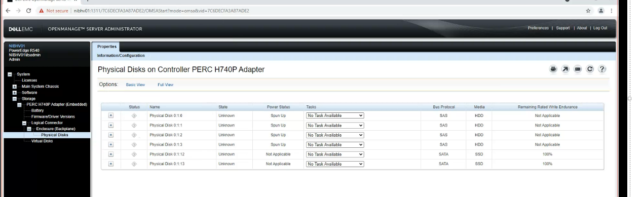The image size is (644, 197).
Task: Select Physical Disks in the tree
Action: [55, 135]
